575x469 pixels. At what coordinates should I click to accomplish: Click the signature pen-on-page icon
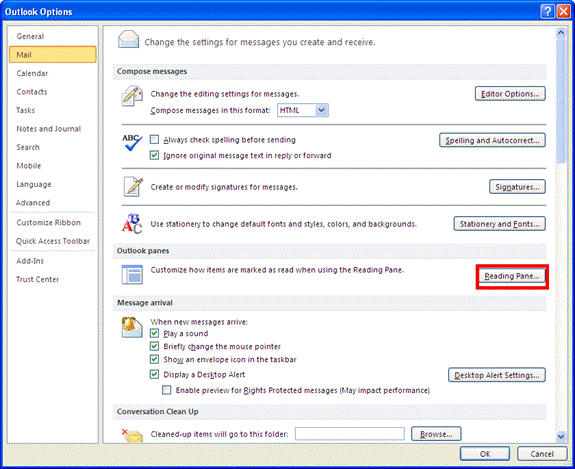(133, 187)
